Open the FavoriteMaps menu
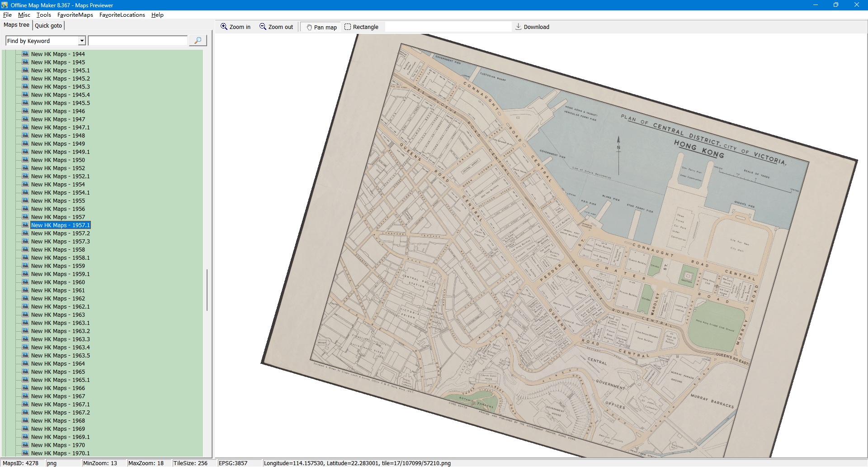Screen dimensions: 868x467 pyautogui.click(x=75, y=15)
